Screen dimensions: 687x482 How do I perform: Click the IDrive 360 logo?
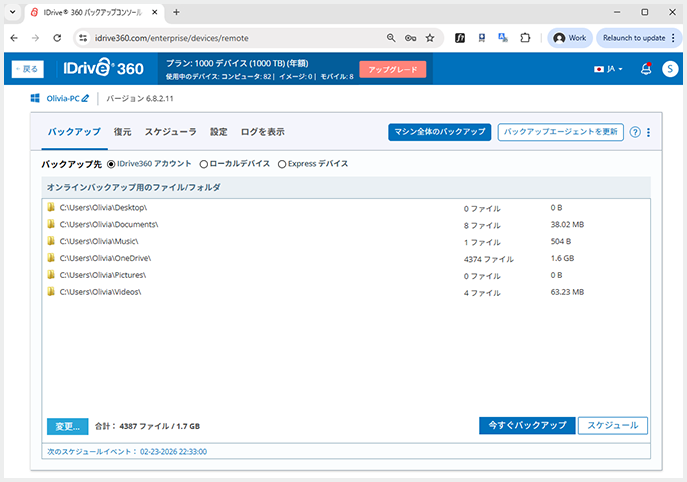[x=105, y=69]
